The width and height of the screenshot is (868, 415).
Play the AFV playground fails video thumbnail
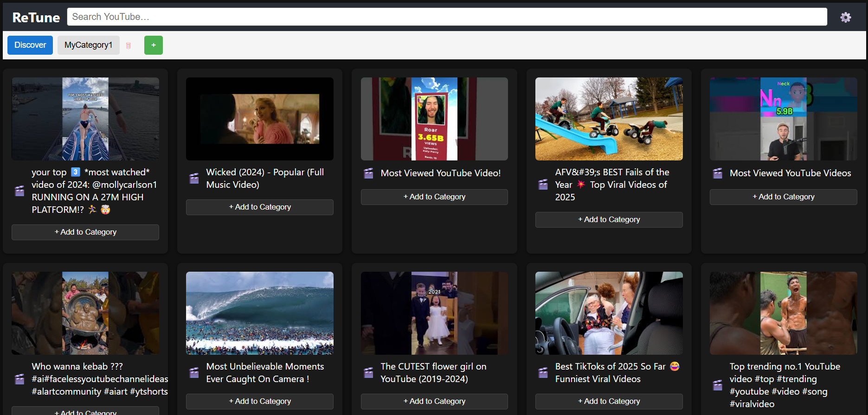(x=609, y=119)
